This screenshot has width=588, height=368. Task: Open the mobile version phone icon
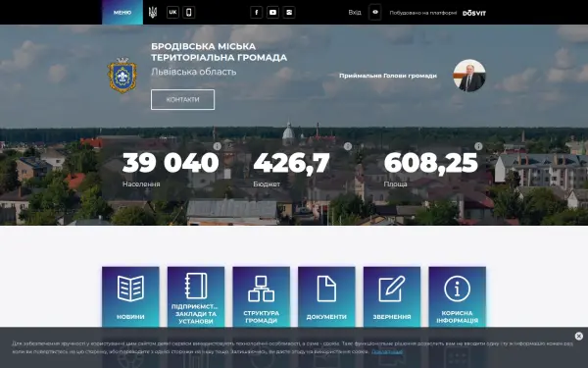(188, 13)
